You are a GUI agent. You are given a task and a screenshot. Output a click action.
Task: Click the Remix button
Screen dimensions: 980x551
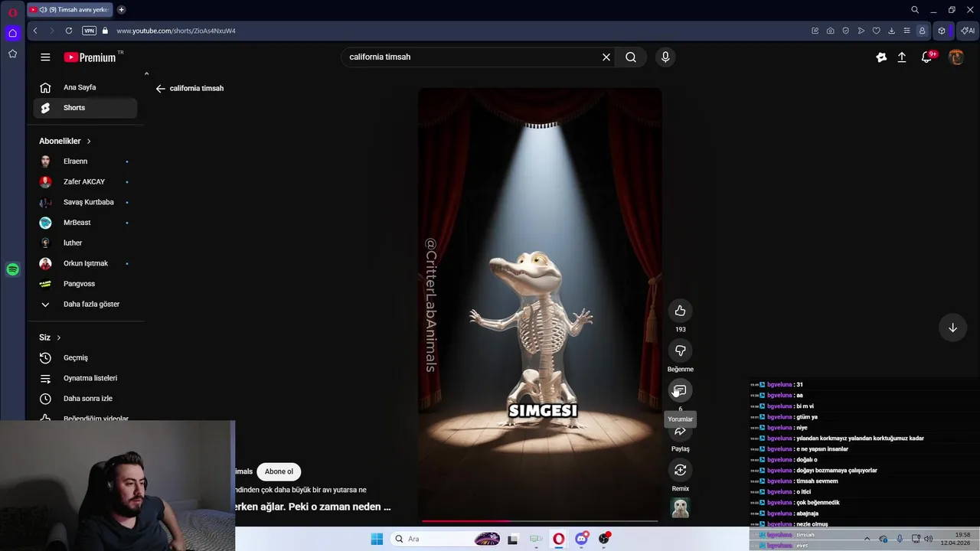680,470
